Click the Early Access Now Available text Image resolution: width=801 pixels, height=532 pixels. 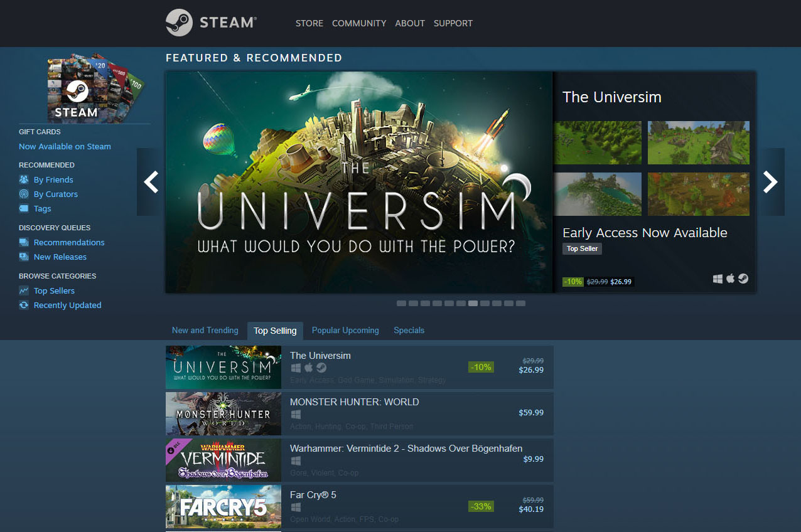point(645,233)
